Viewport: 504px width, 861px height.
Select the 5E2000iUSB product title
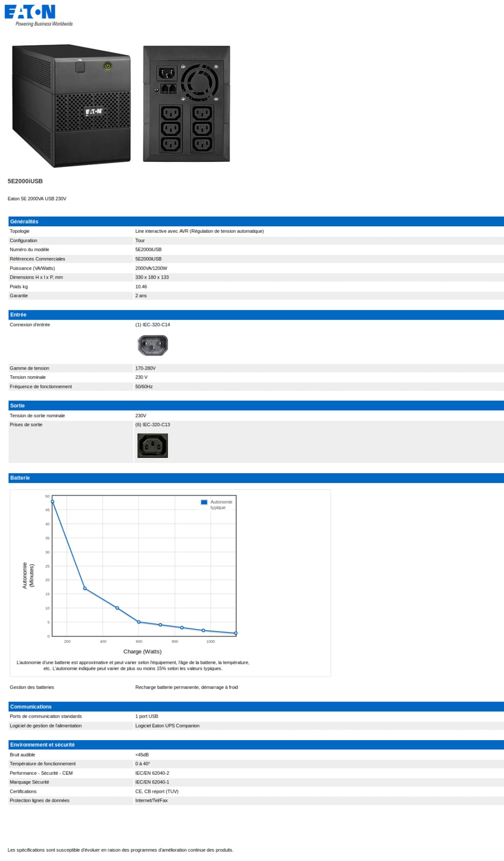[x=25, y=181]
